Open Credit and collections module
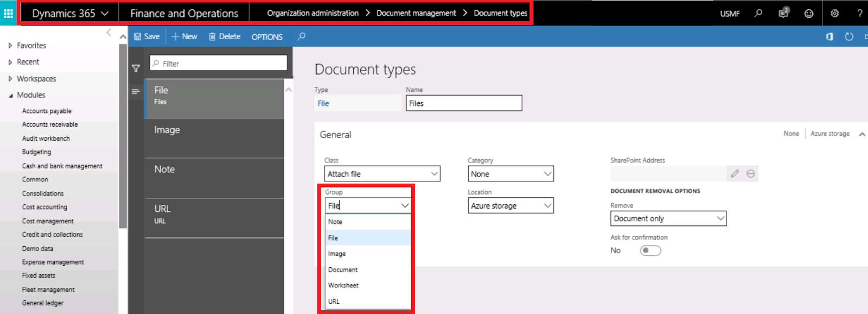 pos(53,235)
